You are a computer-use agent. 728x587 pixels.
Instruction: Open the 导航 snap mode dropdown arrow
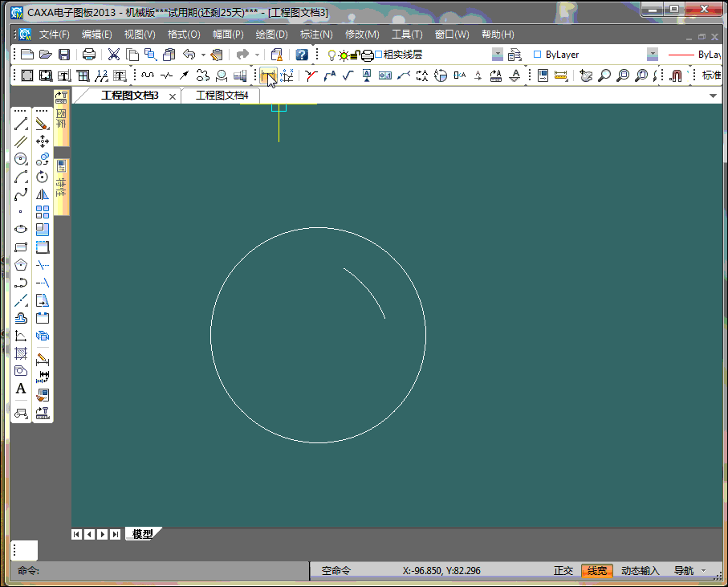coord(704,571)
